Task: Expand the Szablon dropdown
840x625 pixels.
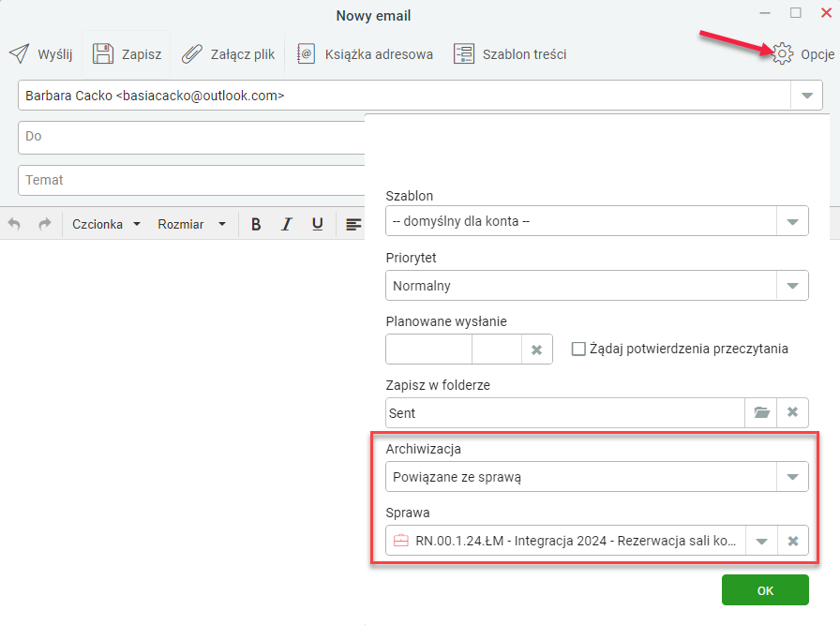Action: [x=792, y=221]
